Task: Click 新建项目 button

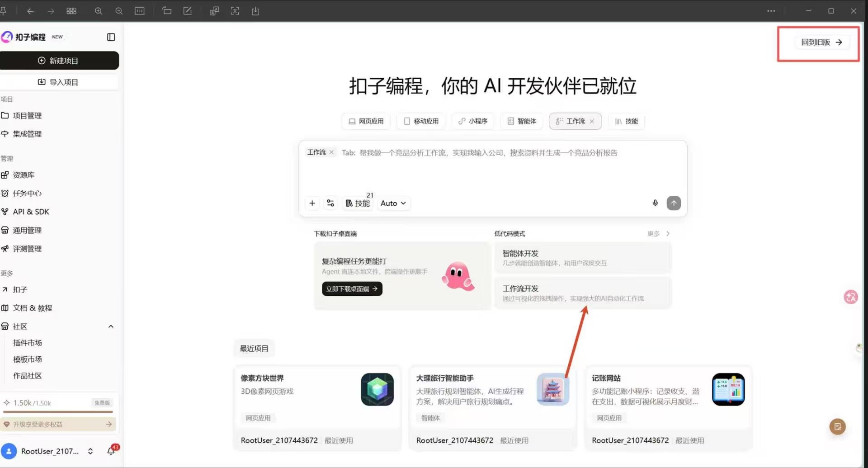Action: (59, 61)
